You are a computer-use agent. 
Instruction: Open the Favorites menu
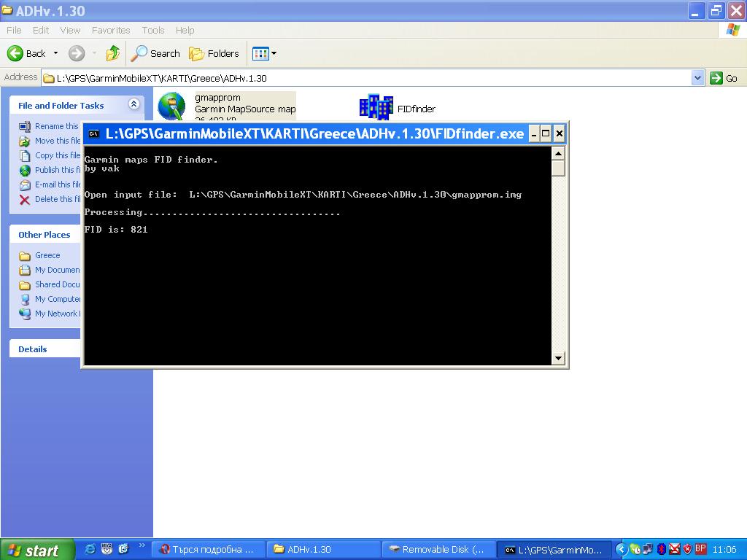111,30
